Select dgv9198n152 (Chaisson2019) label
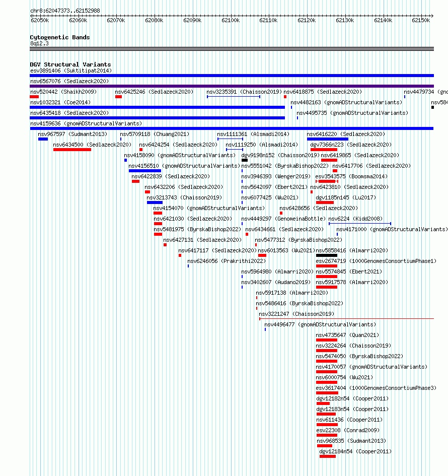The height and width of the screenshot is (476, 448). coord(280,156)
